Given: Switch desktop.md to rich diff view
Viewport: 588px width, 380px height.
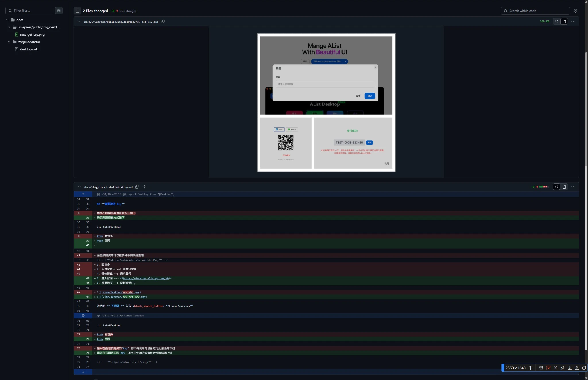Looking at the screenshot, I should [564, 187].
